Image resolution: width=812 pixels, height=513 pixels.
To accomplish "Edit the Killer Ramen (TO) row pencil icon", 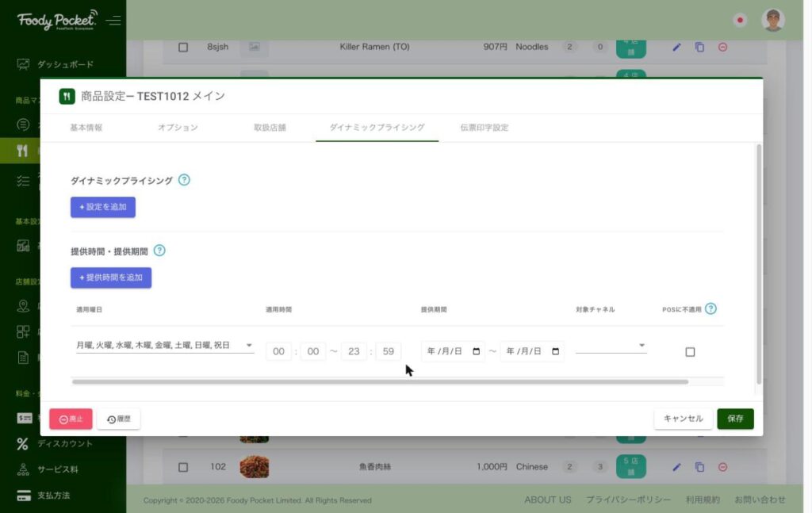I will point(676,47).
